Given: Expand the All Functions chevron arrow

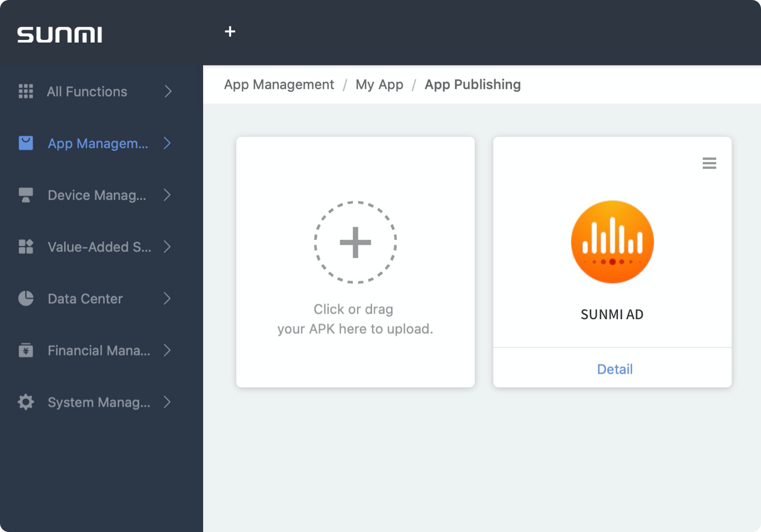Looking at the screenshot, I should click(x=168, y=91).
